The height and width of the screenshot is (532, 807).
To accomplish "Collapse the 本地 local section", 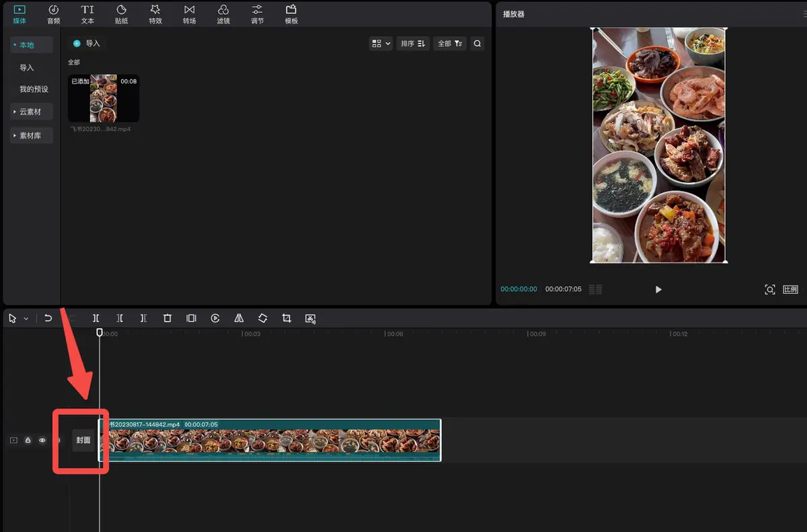I will click(x=31, y=45).
